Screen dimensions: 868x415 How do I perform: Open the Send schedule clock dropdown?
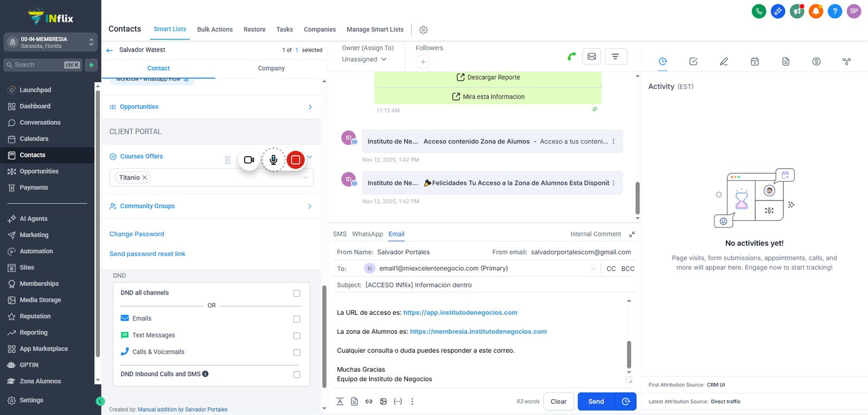pos(626,401)
